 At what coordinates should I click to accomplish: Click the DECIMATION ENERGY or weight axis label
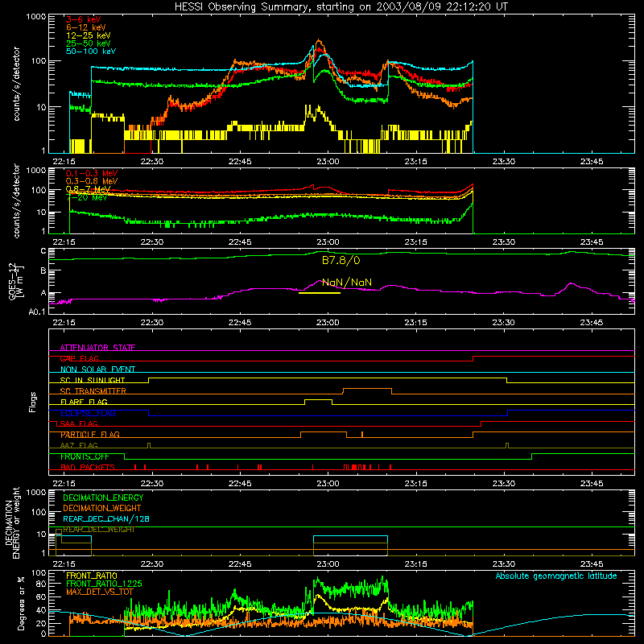coord(12,522)
